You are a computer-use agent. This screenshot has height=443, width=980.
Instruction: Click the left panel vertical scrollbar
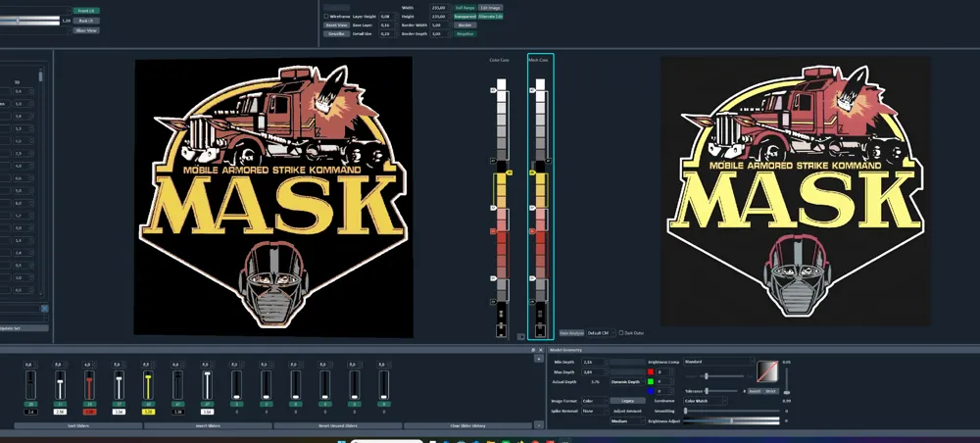pos(41,181)
